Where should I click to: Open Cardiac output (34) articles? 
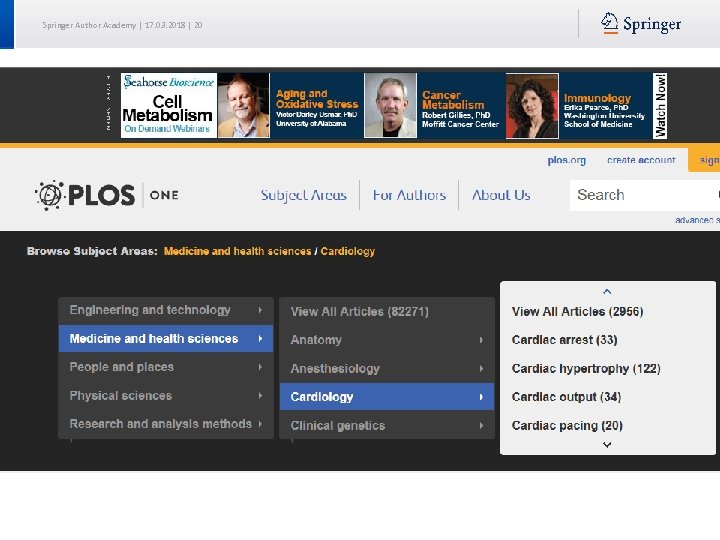pyautogui.click(x=566, y=397)
